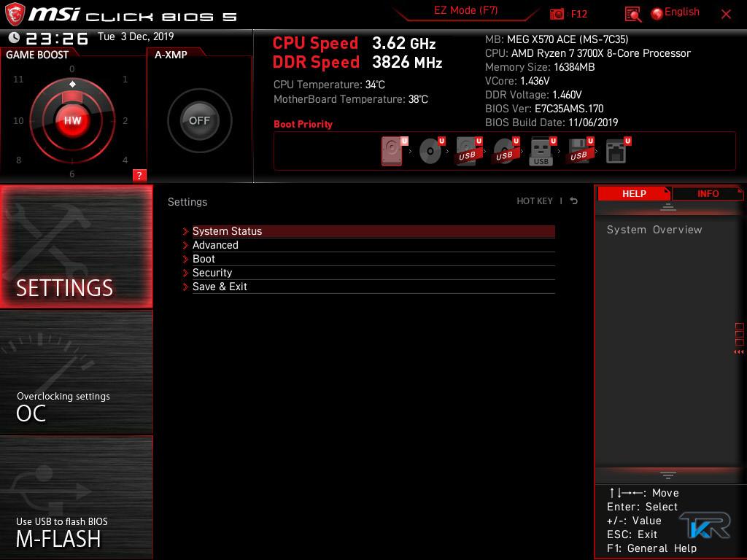Toggle the GAME BOOST HW knob
Screen dimensions: 747x560
coord(72,120)
